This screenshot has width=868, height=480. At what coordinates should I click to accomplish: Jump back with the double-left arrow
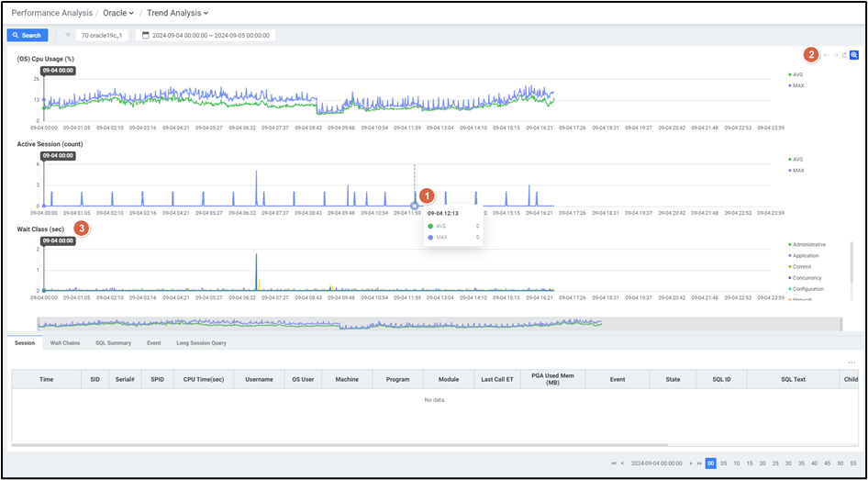pos(614,463)
